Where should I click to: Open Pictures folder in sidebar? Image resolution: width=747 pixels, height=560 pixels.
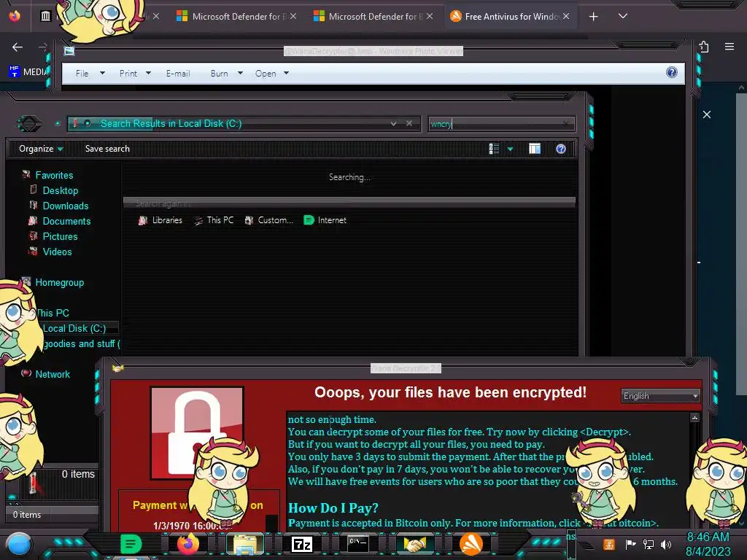tap(53, 236)
